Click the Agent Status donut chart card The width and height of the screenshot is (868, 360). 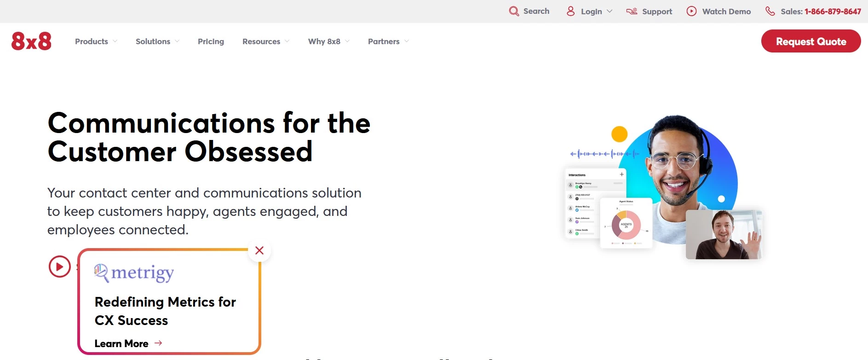click(626, 223)
